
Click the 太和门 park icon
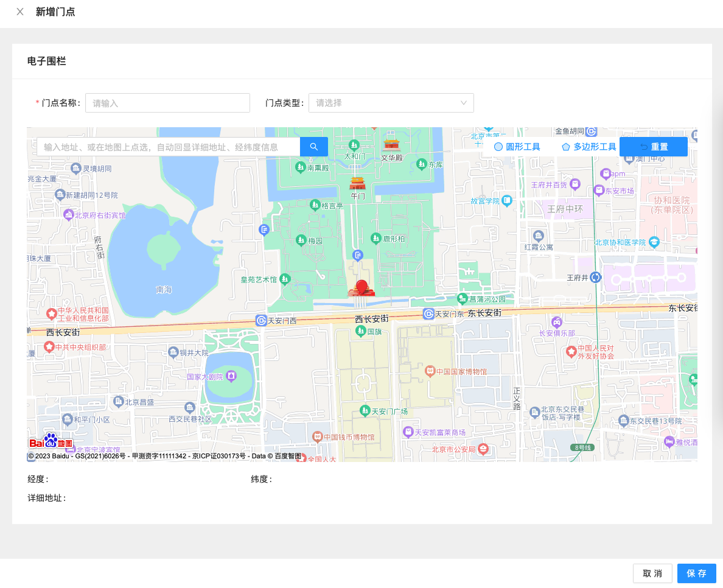click(x=354, y=145)
